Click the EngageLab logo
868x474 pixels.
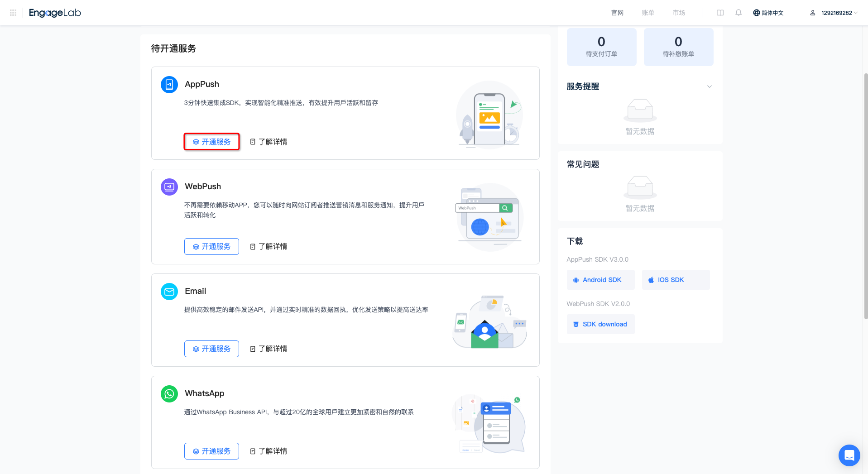click(55, 13)
